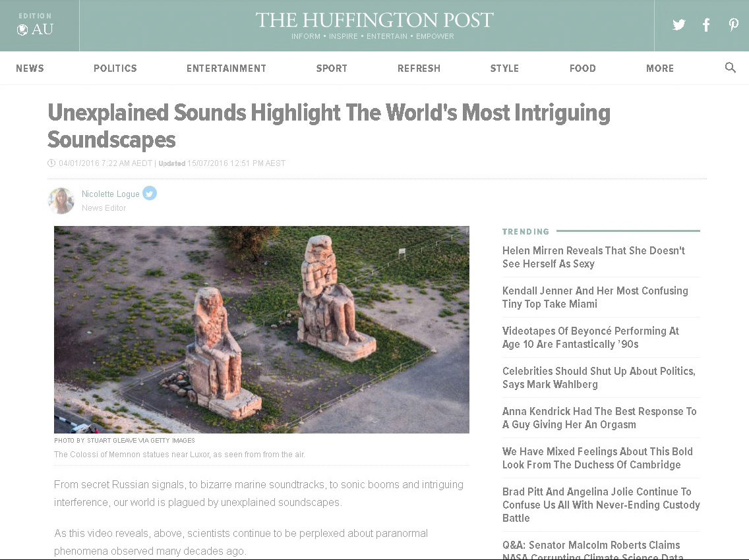The width and height of the screenshot is (749, 560).
Task: Open Mark Wahlberg politics trending article
Action: tap(599, 378)
